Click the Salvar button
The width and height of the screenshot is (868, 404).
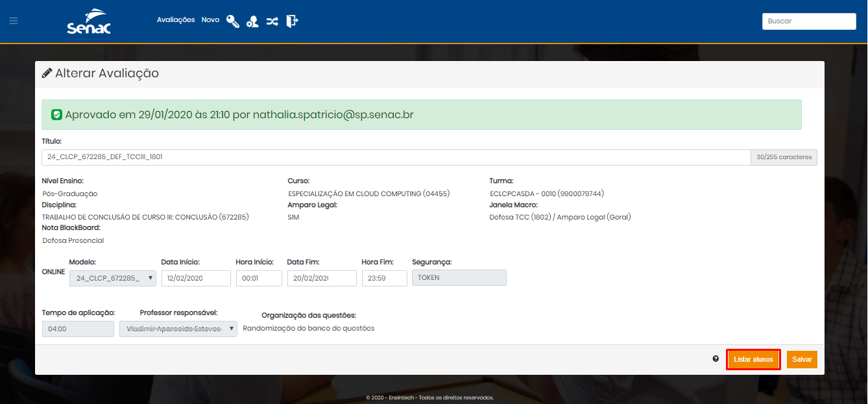click(x=802, y=359)
